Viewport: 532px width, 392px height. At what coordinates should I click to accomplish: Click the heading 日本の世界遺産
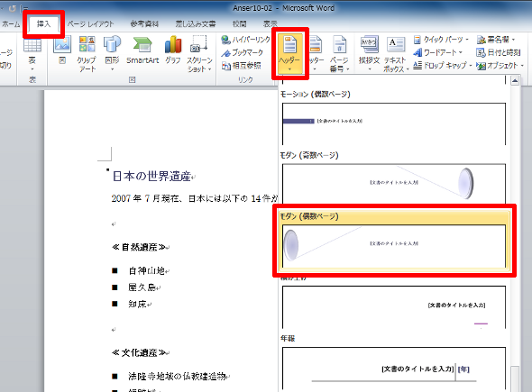point(151,177)
